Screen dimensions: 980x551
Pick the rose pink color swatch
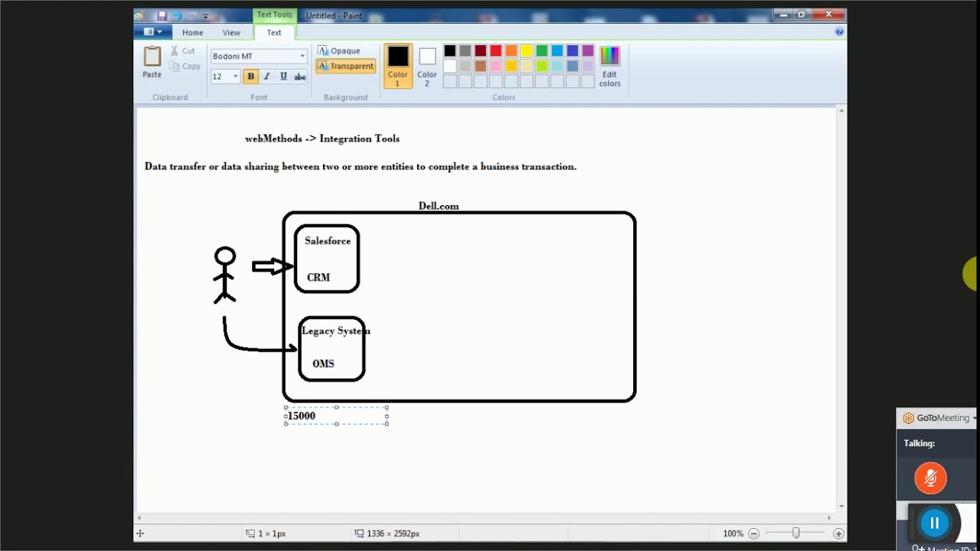coord(496,67)
